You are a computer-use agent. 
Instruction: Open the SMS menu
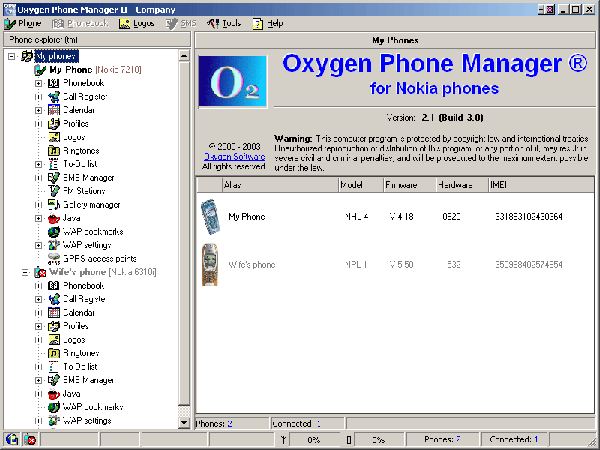pyautogui.click(x=181, y=24)
